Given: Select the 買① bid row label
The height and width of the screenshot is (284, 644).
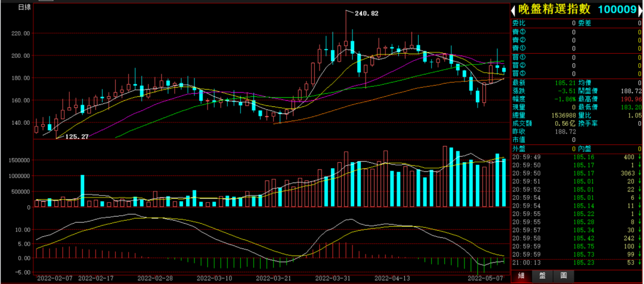Looking at the screenshot, I should click(518, 57).
